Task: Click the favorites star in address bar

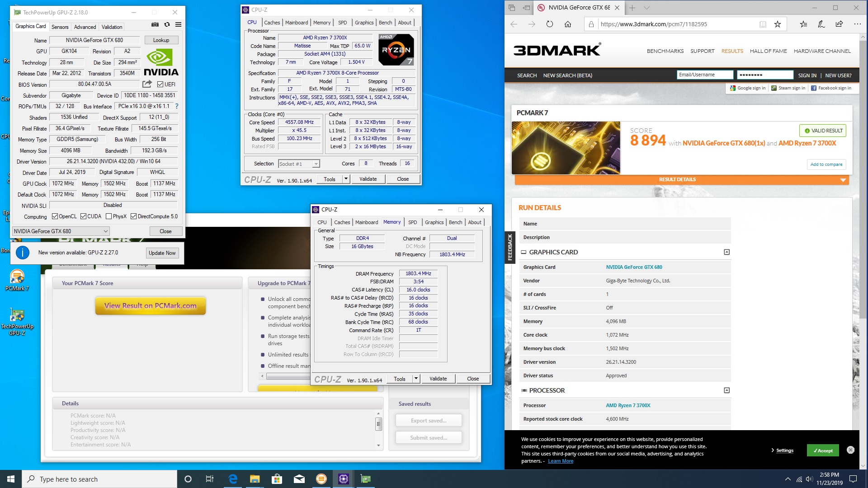Action: [777, 24]
